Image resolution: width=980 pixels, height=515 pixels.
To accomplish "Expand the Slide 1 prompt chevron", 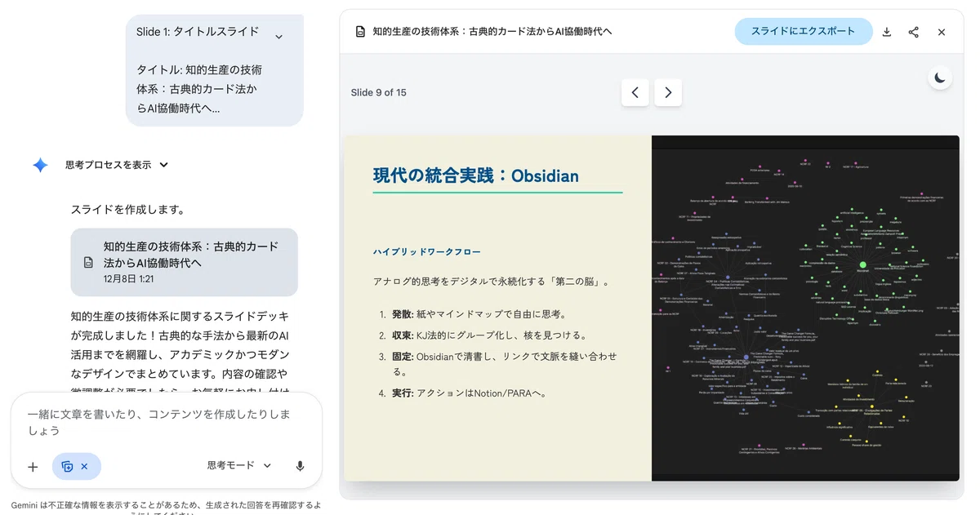I will coord(278,37).
